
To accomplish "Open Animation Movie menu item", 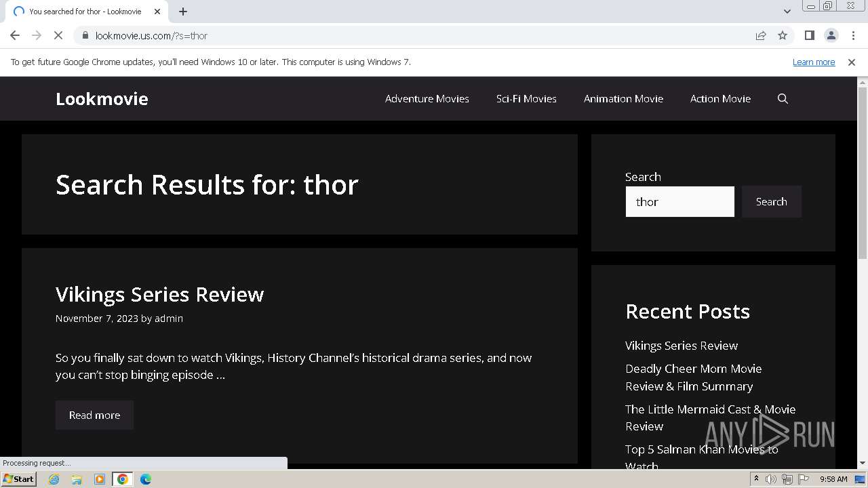I will [x=623, y=99].
